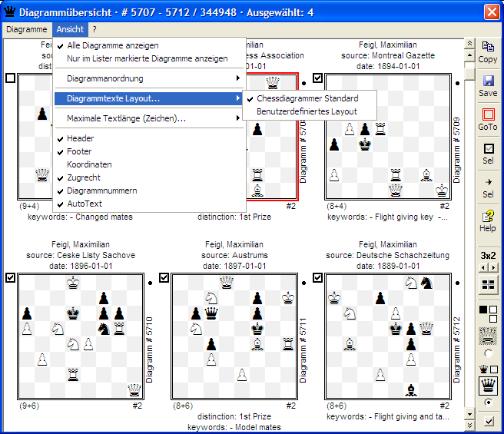Image resolution: width=504 pixels, height=434 pixels.
Task: Click the Sel arrow icon
Action: click(487, 187)
